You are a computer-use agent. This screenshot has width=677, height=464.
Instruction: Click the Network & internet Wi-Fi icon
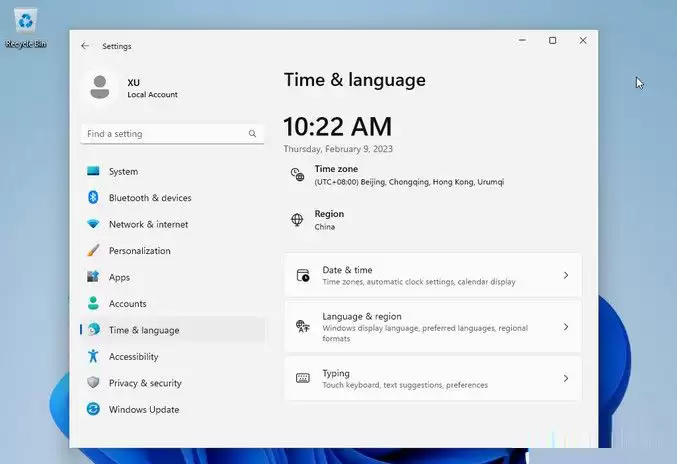93,224
